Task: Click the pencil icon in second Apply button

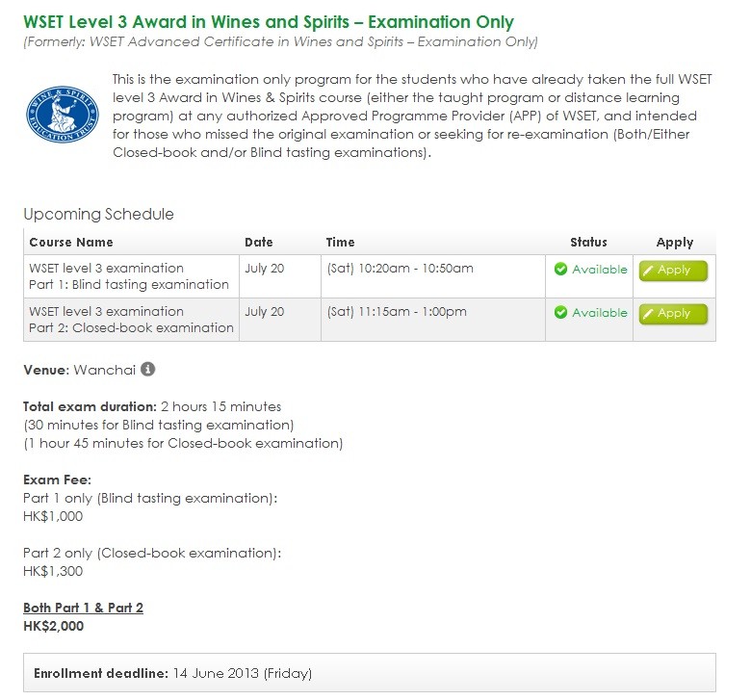Action: [648, 314]
